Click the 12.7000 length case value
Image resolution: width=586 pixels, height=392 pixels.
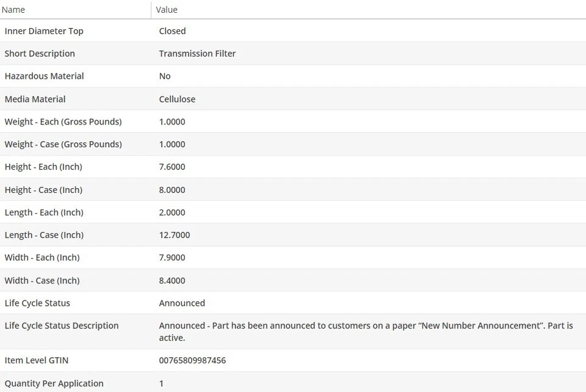click(x=175, y=235)
